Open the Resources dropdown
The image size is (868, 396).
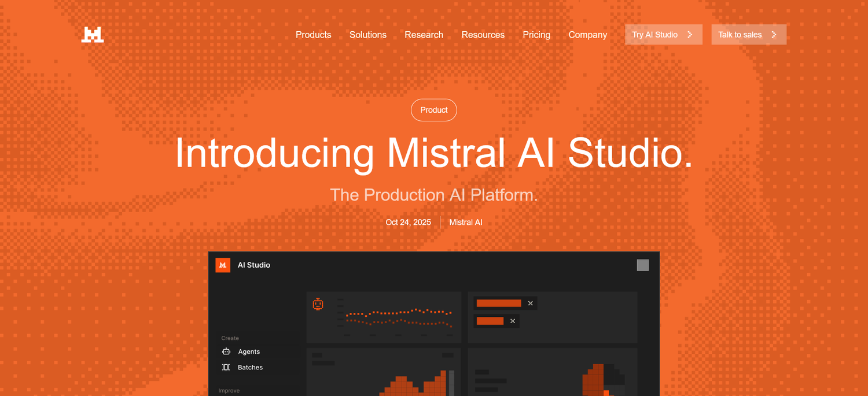pos(483,35)
